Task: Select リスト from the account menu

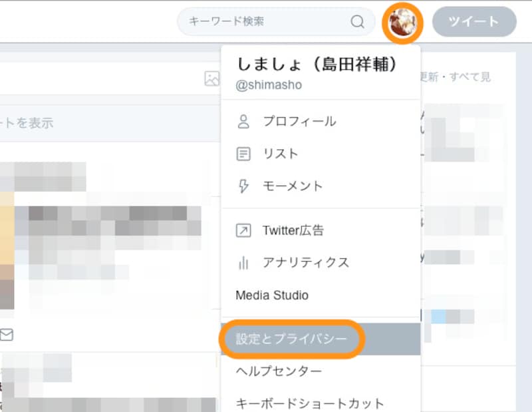Action: pos(281,154)
